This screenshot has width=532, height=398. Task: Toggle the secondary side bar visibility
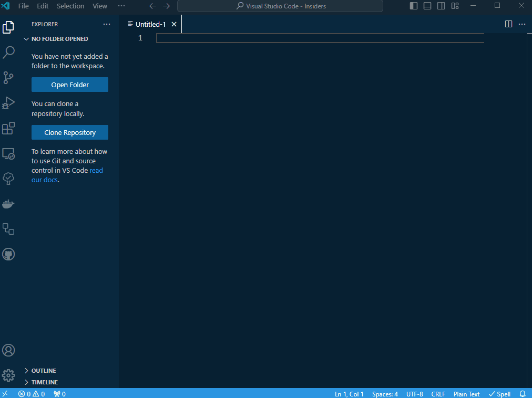click(x=441, y=6)
